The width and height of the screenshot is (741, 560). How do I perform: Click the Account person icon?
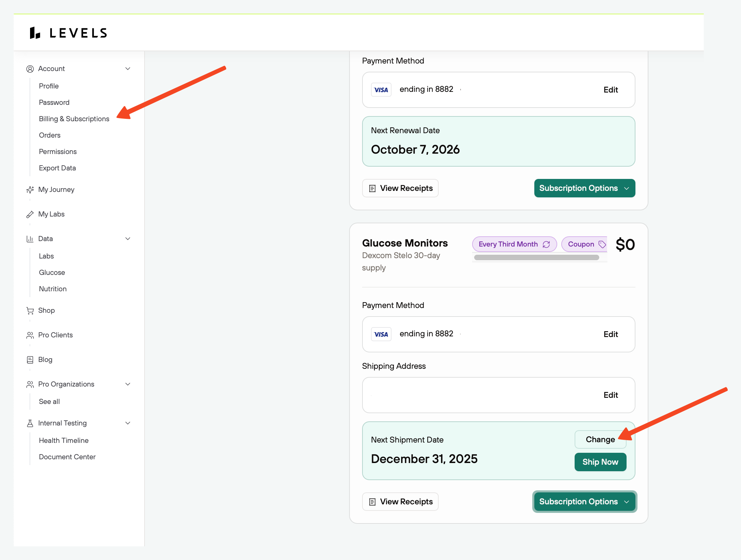[30, 69]
